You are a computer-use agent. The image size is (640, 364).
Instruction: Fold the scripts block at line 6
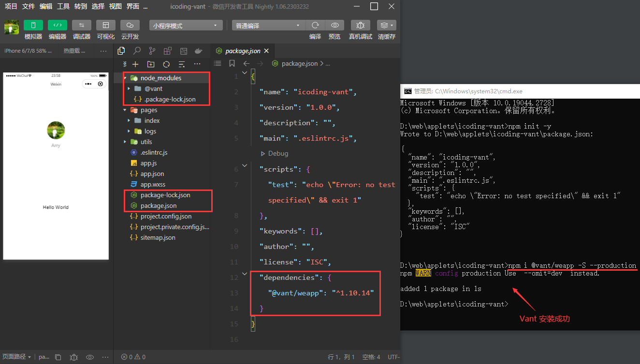[244, 165]
